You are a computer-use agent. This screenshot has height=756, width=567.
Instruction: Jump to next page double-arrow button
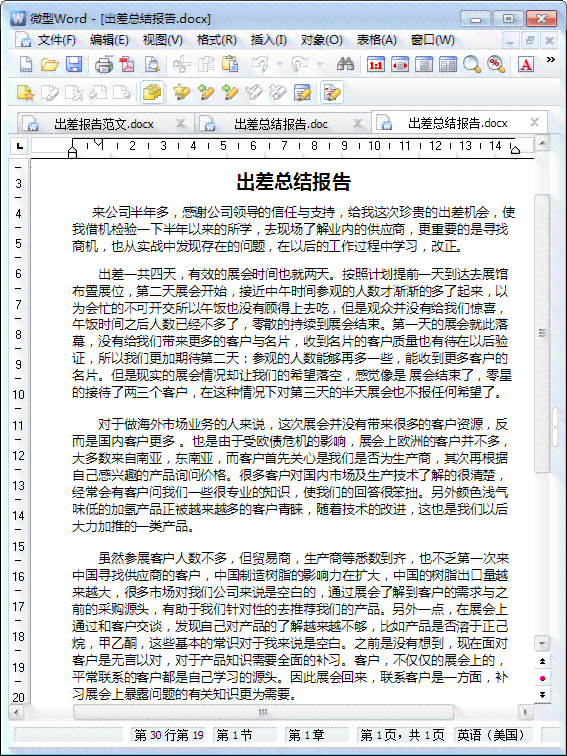pos(542,695)
